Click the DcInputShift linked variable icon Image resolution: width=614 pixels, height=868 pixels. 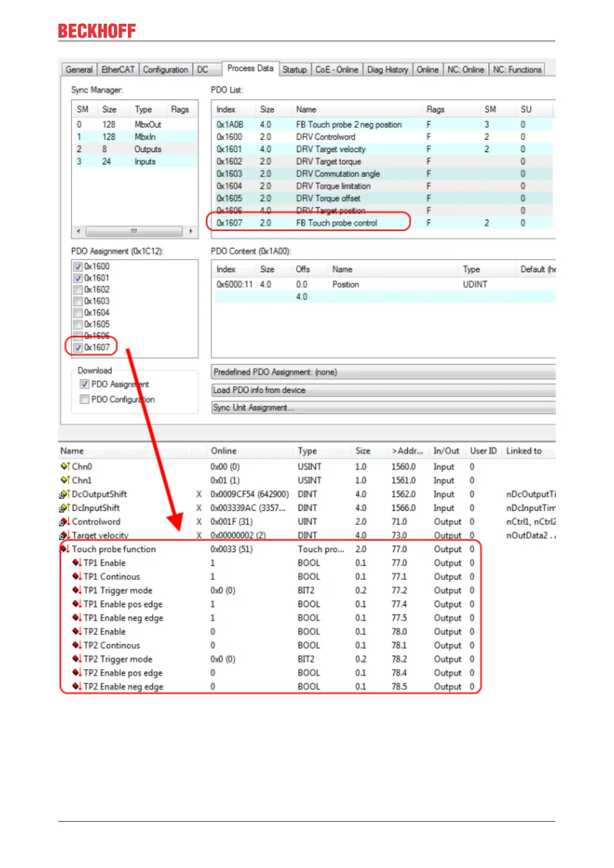[64, 508]
